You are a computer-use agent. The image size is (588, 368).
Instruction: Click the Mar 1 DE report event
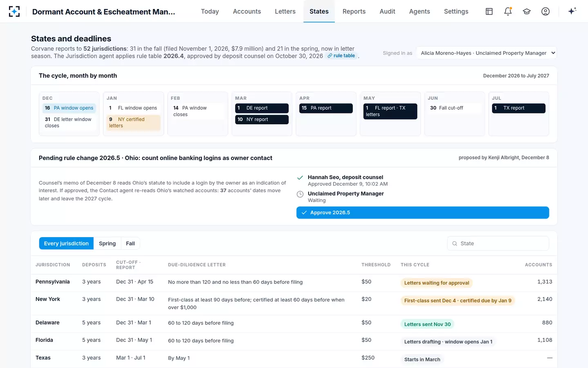coord(262,108)
